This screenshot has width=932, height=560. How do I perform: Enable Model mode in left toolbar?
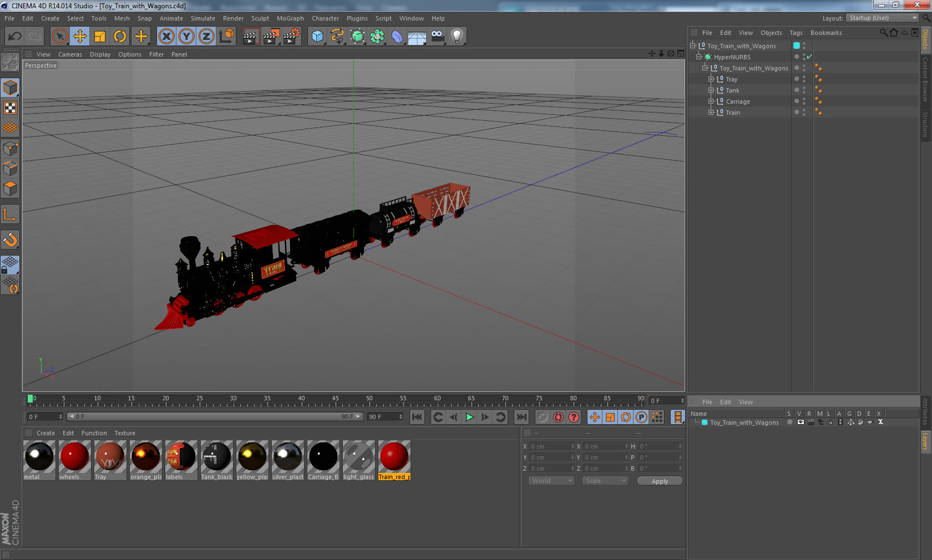coord(11,88)
